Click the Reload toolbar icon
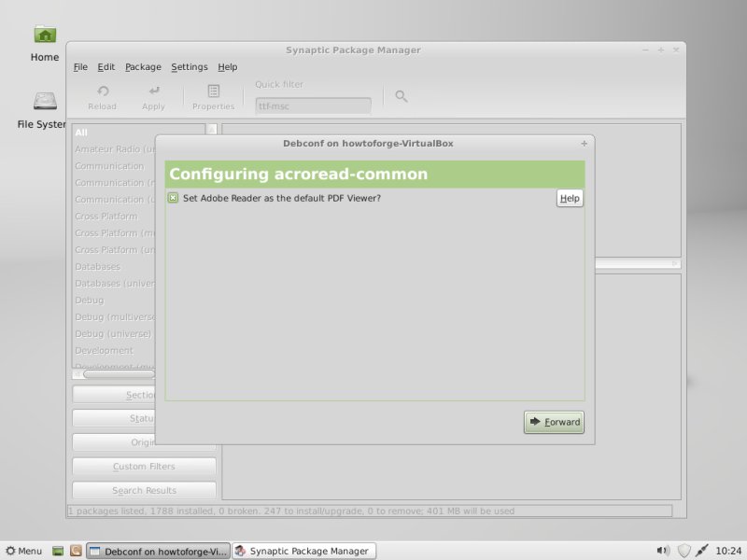 click(103, 98)
